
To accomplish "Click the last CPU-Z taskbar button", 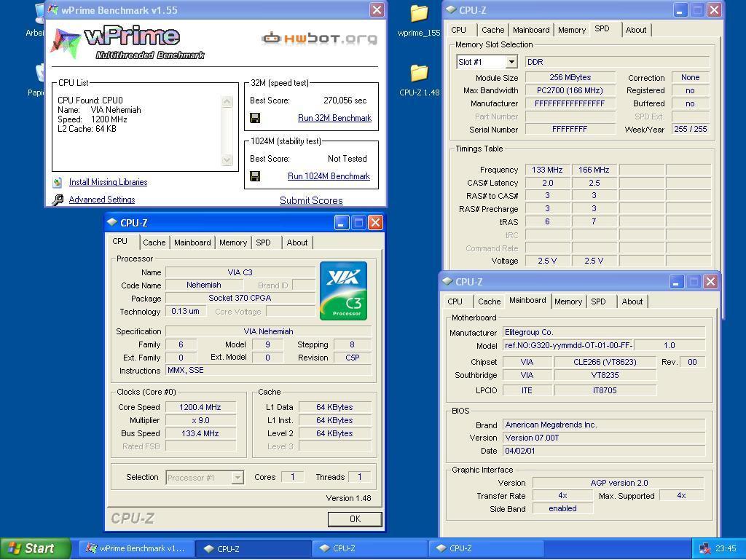I will (x=485, y=548).
